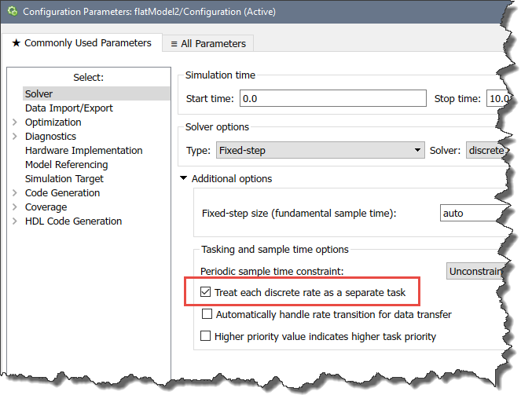Check Higher priority value indicates higher priority

coord(207,337)
